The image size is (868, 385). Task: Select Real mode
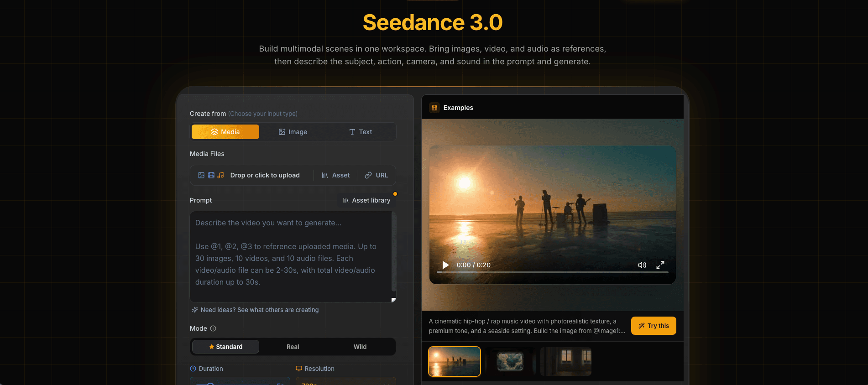[x=293, y=347]
